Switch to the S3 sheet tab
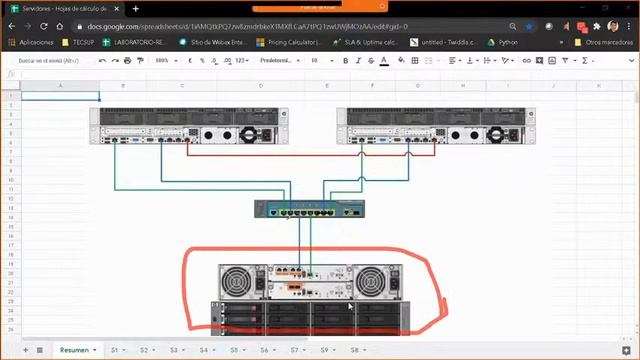This screenshot has width=640, height=360. pos(177,350)
